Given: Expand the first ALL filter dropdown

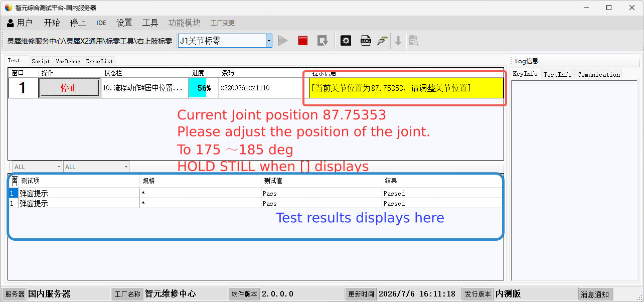Looking at the screenshot, I should tap(59, 167).
